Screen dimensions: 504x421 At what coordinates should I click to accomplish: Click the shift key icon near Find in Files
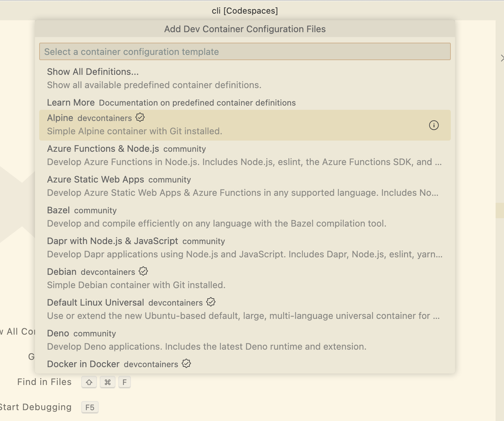89,382
